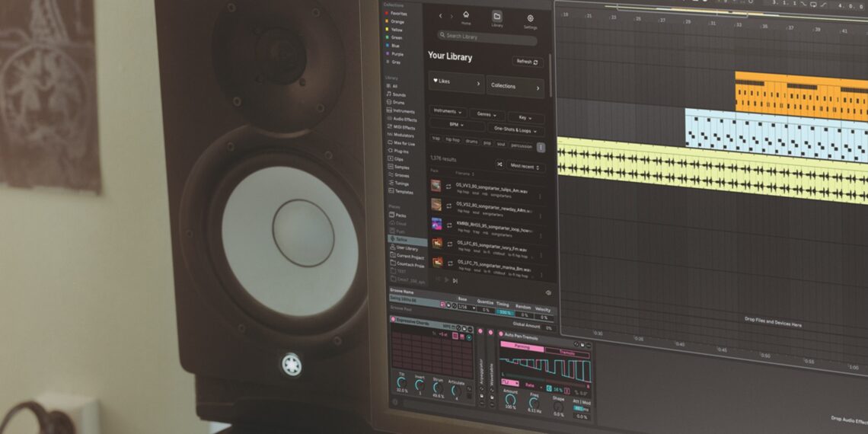Toggle the teal sync button near Rate
Viewport: 868px width, 434px height.
tap(548, 388)
